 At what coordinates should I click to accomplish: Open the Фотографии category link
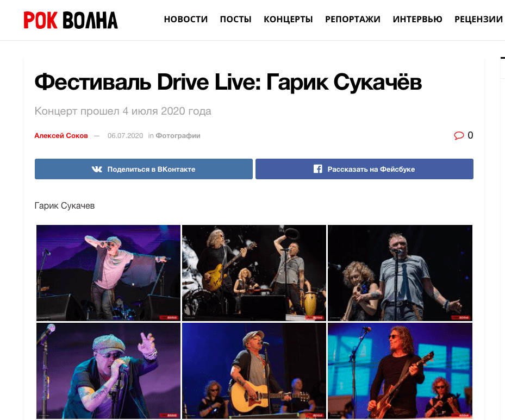click(x=178, y=136)
